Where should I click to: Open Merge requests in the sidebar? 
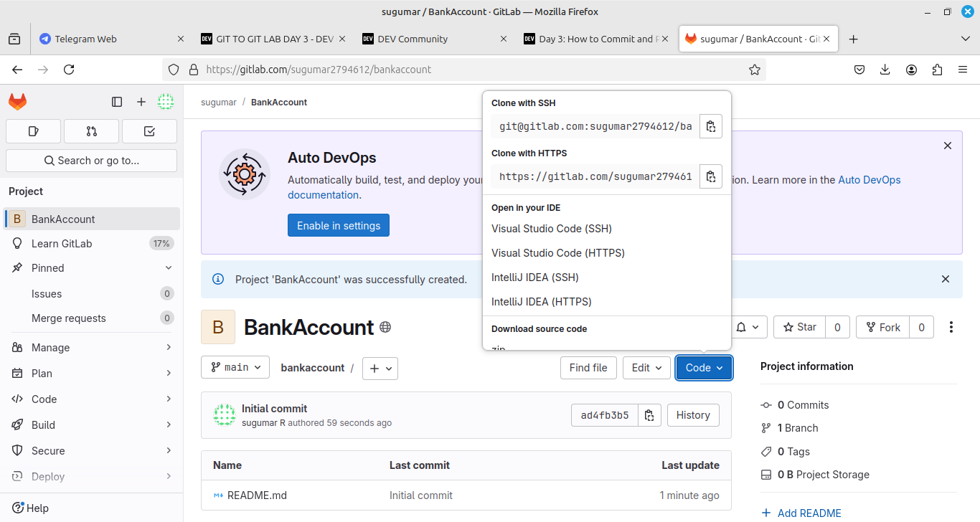(x=91, y=318)
